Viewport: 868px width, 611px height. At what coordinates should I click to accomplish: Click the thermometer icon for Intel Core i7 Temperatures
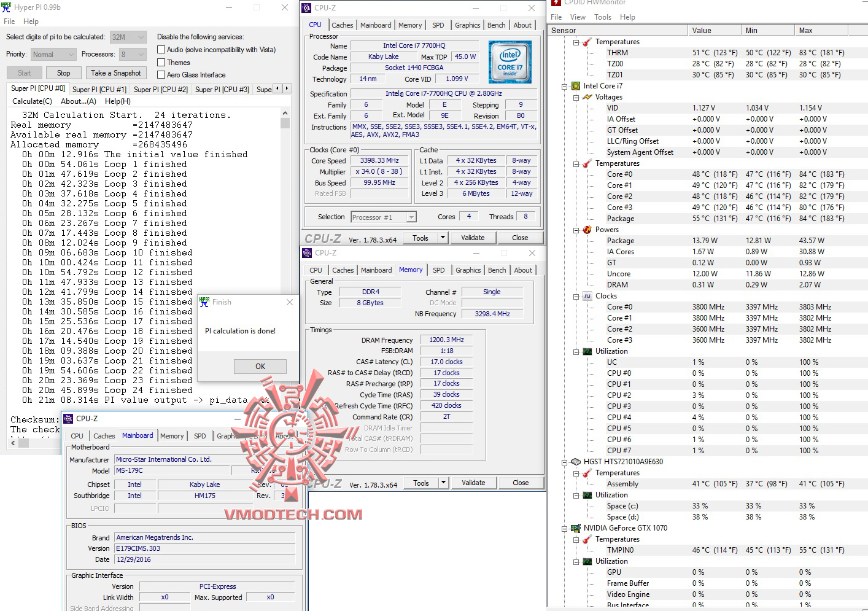pyautogui.click(x=587, y=163)
